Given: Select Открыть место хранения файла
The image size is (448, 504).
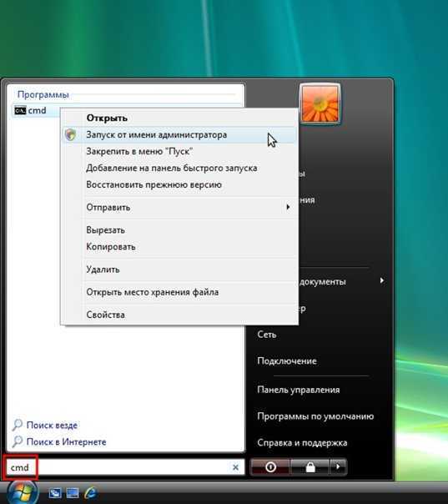Looking at the screenshot, I should point(153,292).
